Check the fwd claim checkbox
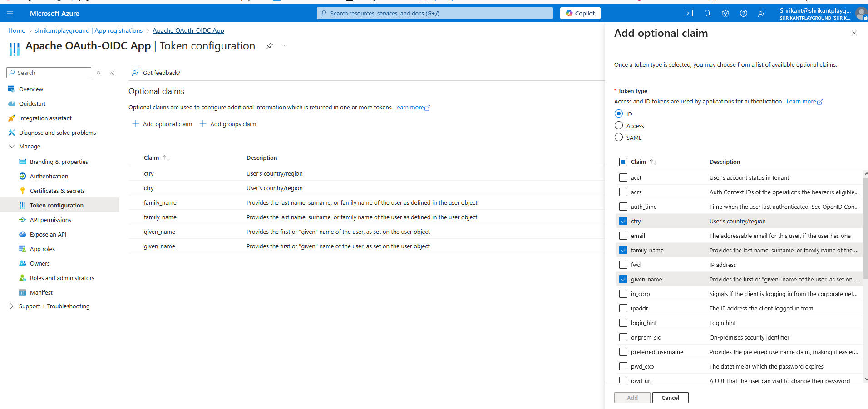This screenshot has height=409, width=868. click(x=623, y=265)
